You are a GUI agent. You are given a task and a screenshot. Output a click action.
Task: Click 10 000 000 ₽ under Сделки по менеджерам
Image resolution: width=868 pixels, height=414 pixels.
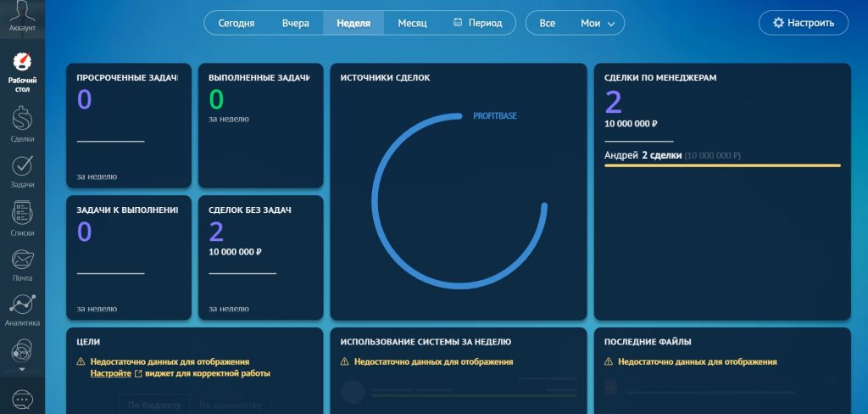pos(631,124)
